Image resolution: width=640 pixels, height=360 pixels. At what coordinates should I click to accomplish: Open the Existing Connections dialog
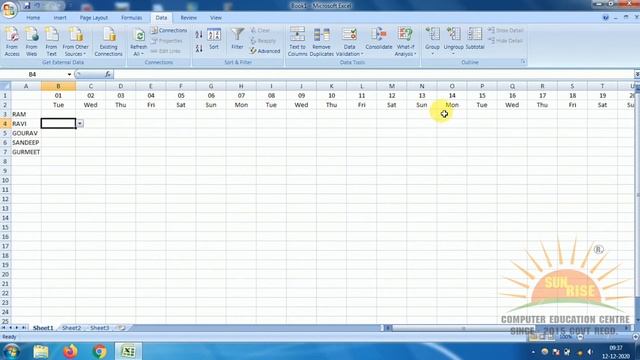point(109,42)
